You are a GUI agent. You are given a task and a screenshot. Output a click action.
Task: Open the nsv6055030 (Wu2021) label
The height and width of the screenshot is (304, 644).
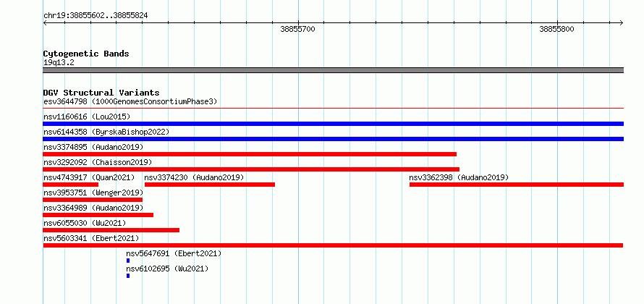(85, 223)
